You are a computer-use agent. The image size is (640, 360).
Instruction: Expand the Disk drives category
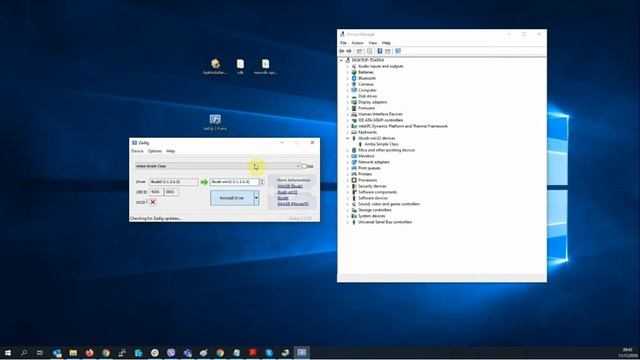click(x=348, y=96)
